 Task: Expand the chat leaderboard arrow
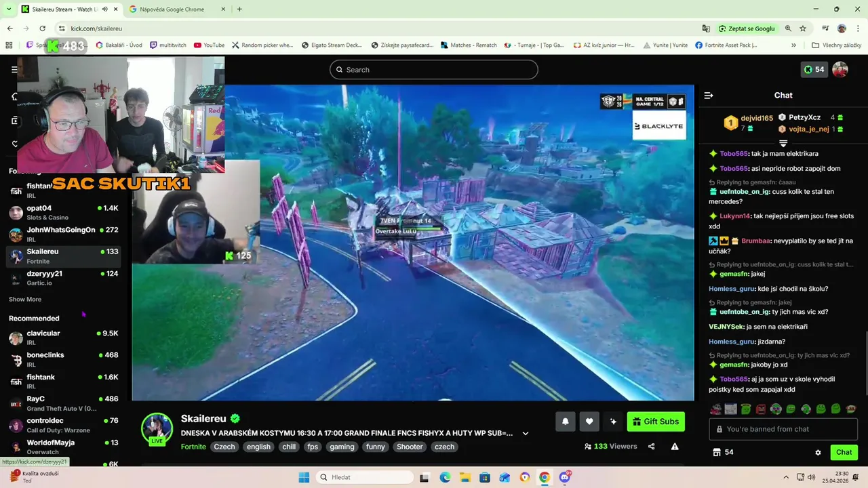(x=783, y=144)
